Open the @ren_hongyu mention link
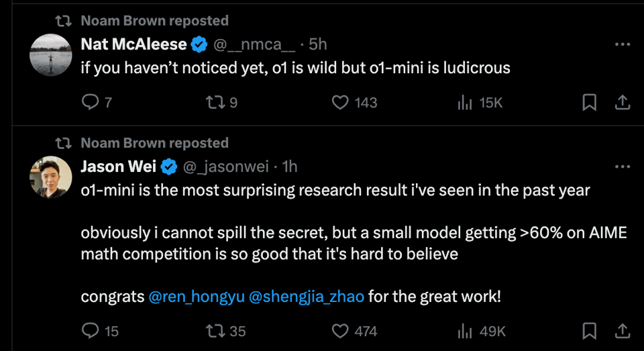 196,296
